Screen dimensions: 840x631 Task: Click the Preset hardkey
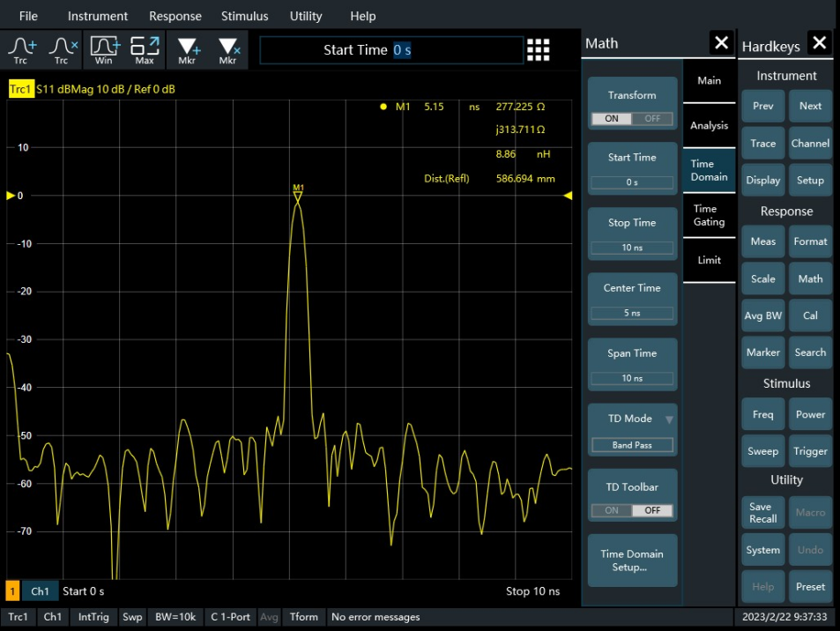[x=810, y=587]
